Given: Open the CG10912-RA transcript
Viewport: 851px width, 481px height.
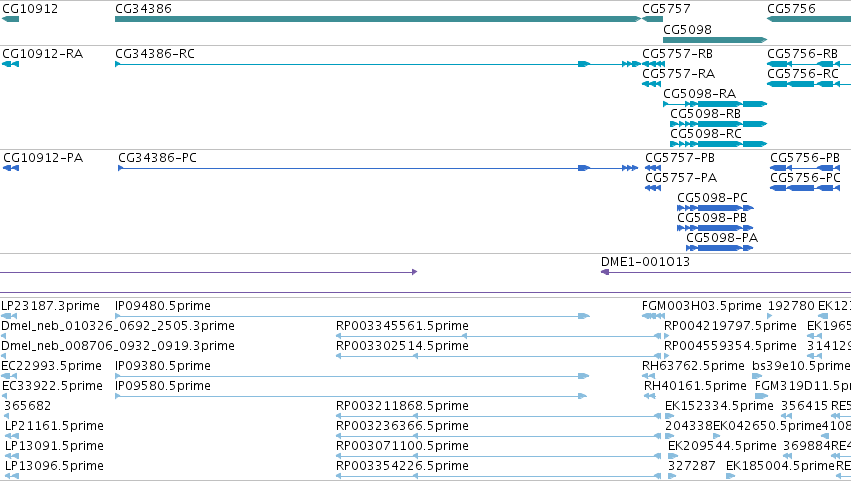Looking at the screenshot, I should tap(42, 54).
